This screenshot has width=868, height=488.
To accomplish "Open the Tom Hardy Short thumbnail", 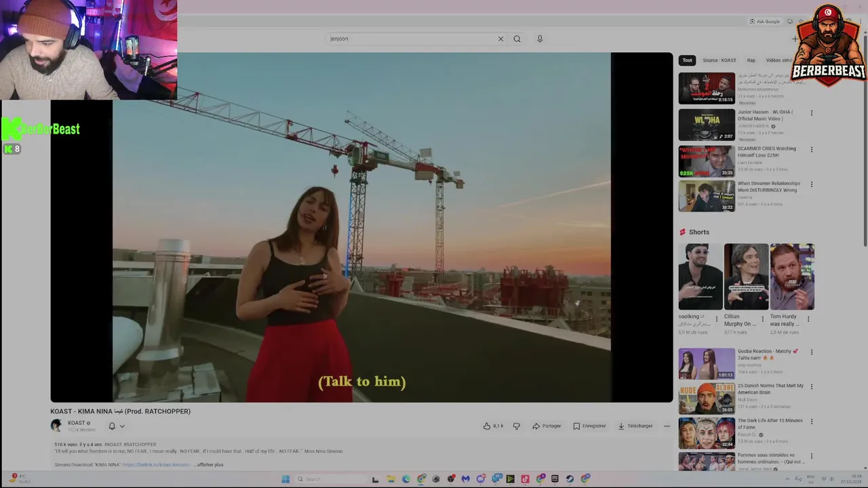I will pos(792,277).
